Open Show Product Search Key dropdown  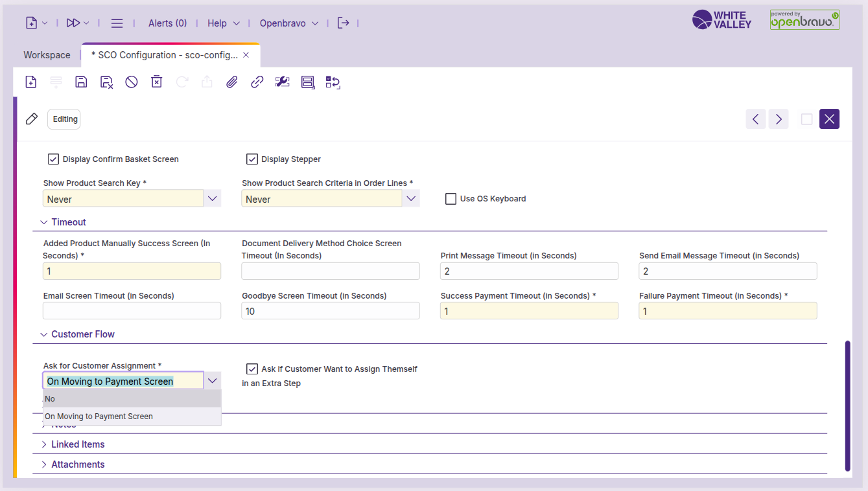point(212,199)
